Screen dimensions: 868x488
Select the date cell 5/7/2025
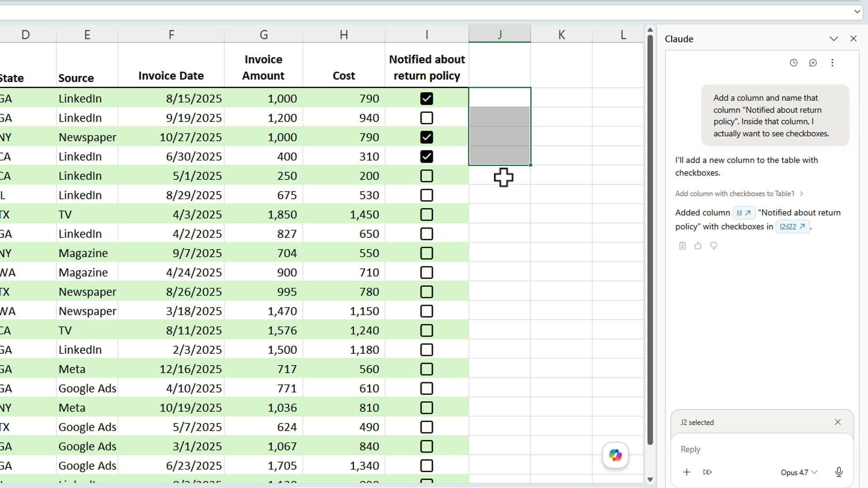point(171,427)
